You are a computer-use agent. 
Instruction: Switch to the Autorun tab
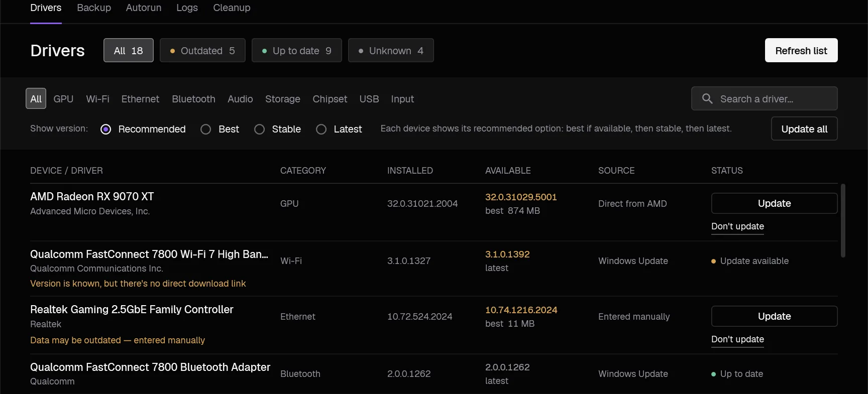pyautogui.click(x=144, y=8)
